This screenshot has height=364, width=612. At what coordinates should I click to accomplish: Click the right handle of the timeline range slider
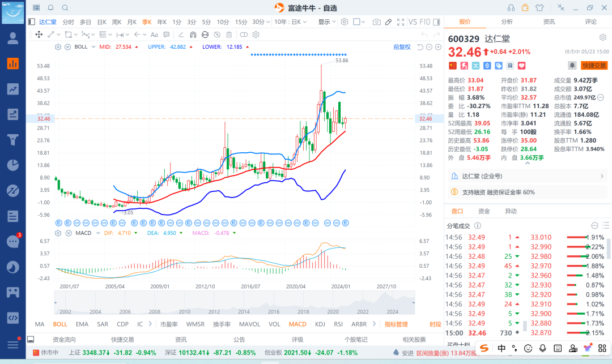[413, 302]
